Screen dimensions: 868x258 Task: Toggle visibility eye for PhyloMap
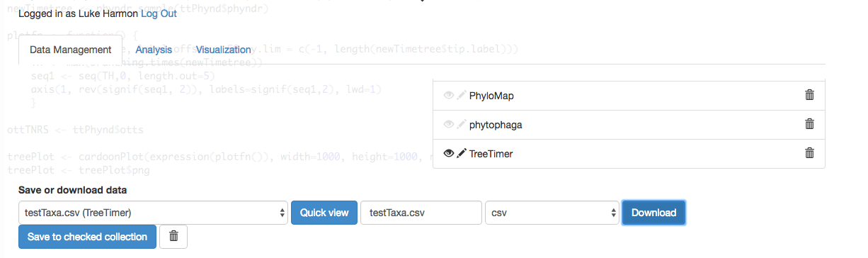tap(448, 95)
